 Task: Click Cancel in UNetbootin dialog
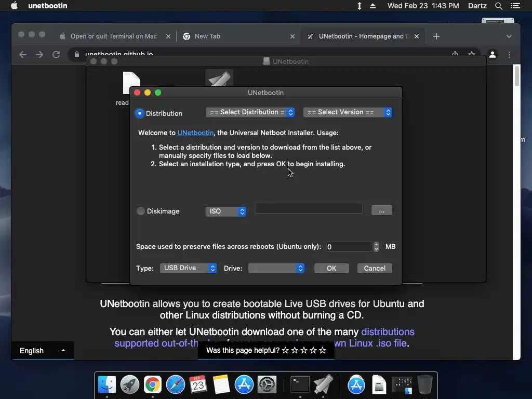pyautogui.click(x=375, y=269)
